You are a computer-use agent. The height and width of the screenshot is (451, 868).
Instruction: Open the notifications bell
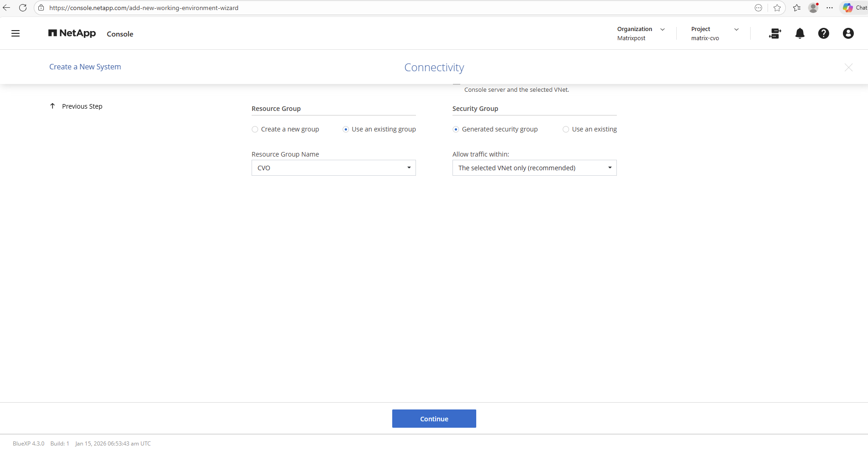click(800, 33)
